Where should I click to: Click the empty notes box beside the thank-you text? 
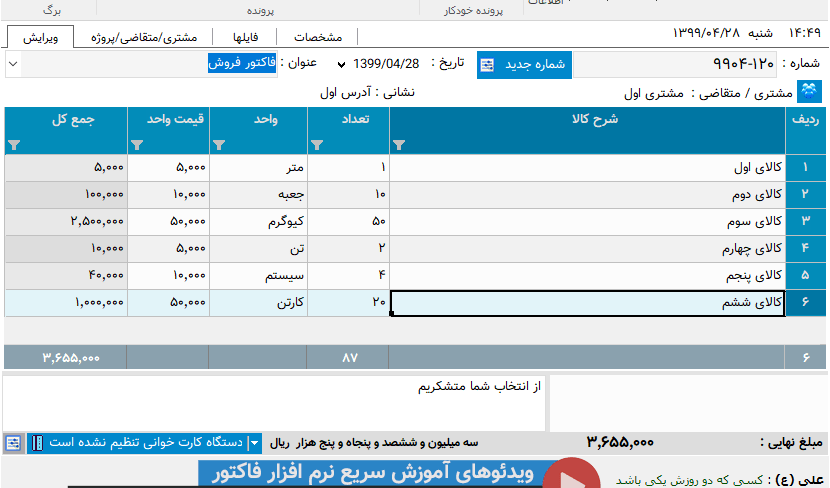click(688, 403)
